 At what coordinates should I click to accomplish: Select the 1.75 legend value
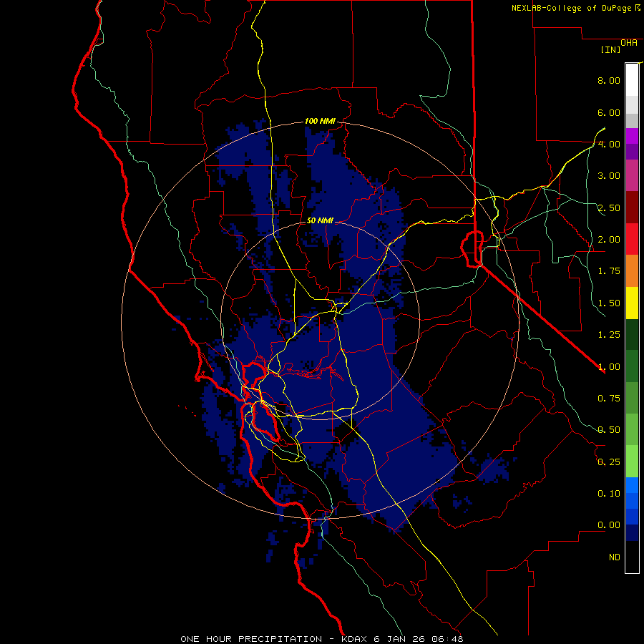609,271
